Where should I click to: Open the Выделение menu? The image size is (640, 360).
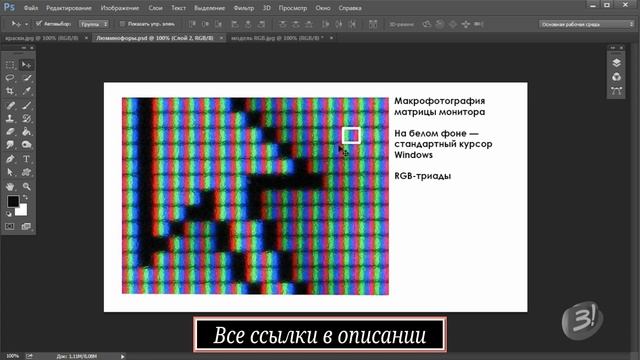click(x=209, y=8)
